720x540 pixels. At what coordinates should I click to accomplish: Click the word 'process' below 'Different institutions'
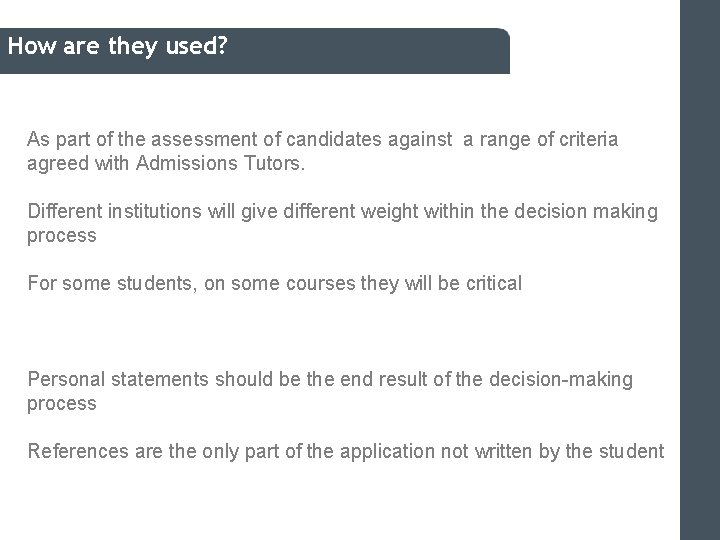coord(62,236)
